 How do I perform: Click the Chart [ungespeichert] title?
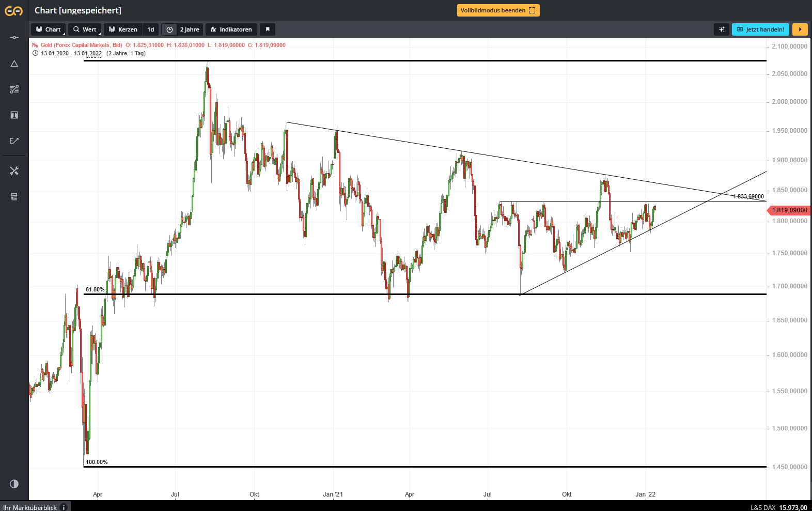(78, 10)
